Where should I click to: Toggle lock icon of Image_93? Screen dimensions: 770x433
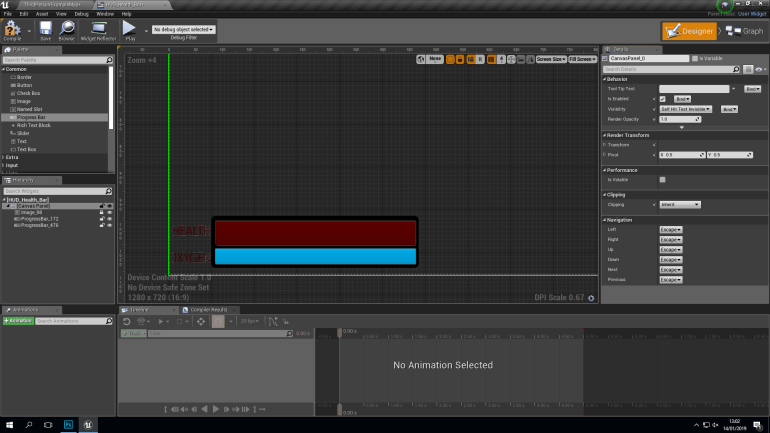pos(102,213)
